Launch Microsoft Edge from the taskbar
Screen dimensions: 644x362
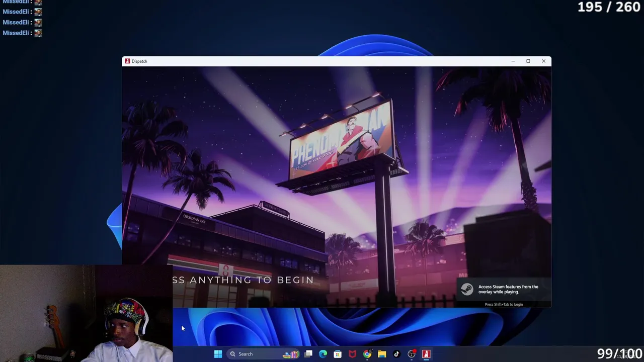(323, 354)
